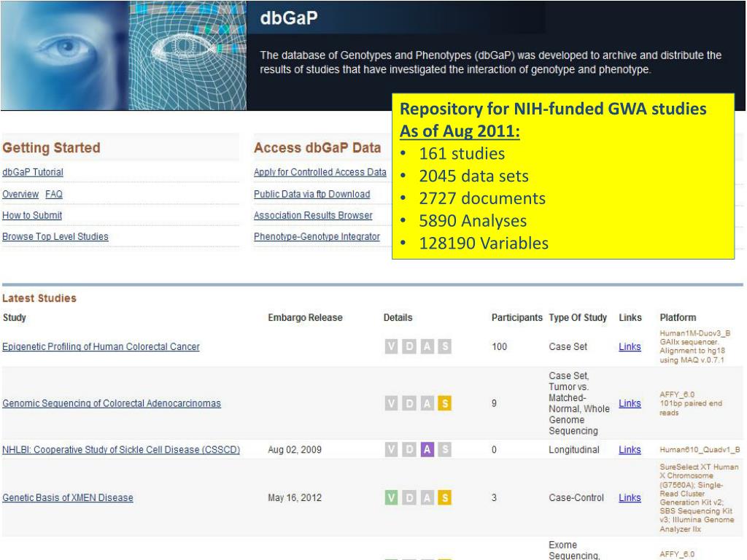Click the Human610_Quadv1_B platform text
This screenshot has height=560, width=747.
pyautogui.click(x=700, y=449)
